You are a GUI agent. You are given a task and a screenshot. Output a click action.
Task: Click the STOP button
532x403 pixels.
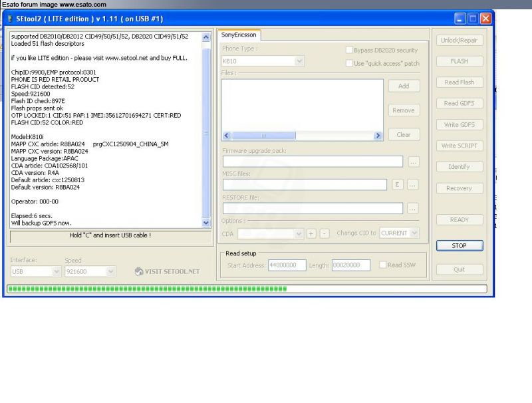(459, 245)
